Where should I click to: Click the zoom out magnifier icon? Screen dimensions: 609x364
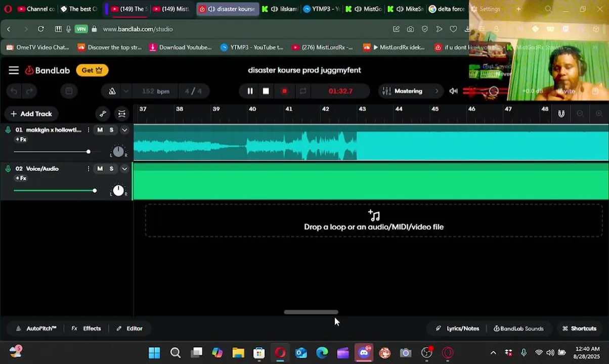click(x=580, y=114)
